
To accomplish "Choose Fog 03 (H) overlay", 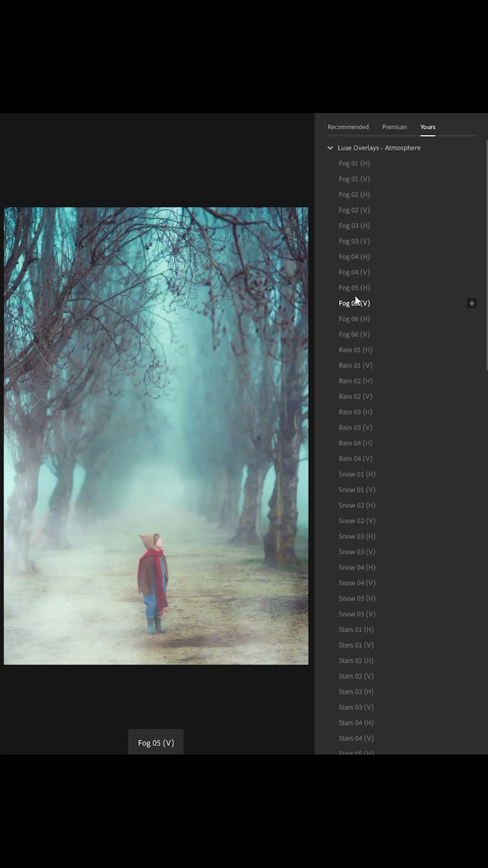I will 354,226.
